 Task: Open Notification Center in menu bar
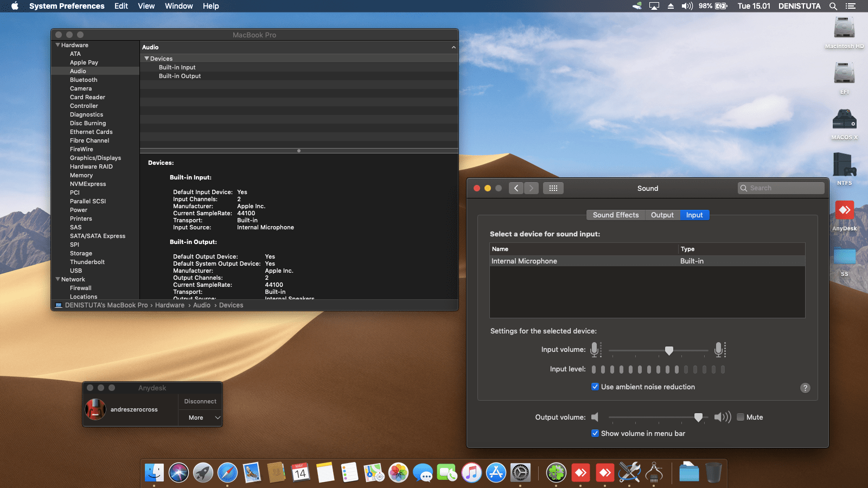(x=850, y=6)
